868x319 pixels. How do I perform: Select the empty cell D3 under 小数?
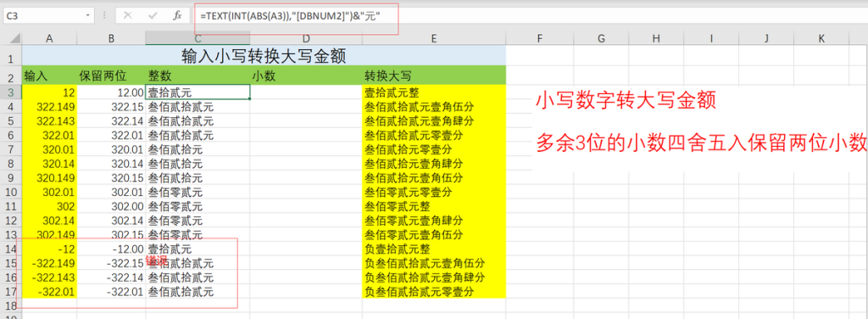pos(306,92)
